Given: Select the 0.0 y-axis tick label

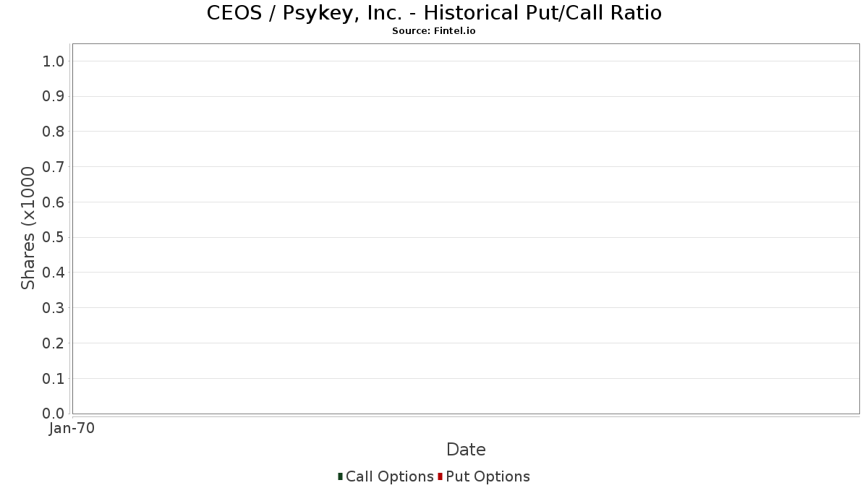Looking at the screenshot, I should click(54, 414).
